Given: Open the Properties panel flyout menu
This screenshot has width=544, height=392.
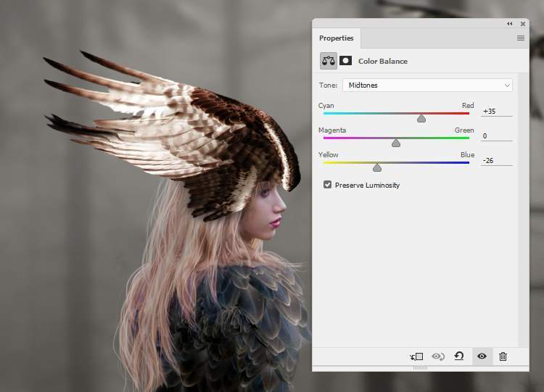Looking at the screenshot, I should pyautogui.click(x=520, y=38).
